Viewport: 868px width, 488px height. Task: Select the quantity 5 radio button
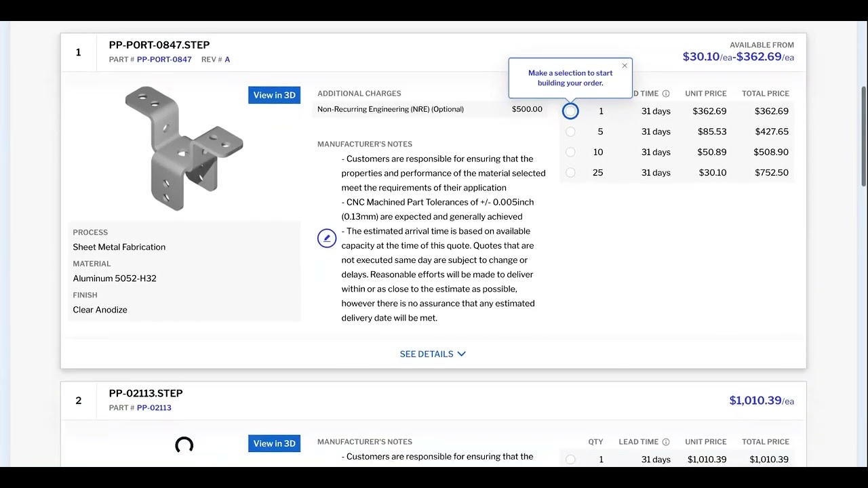tap(570, 131)
